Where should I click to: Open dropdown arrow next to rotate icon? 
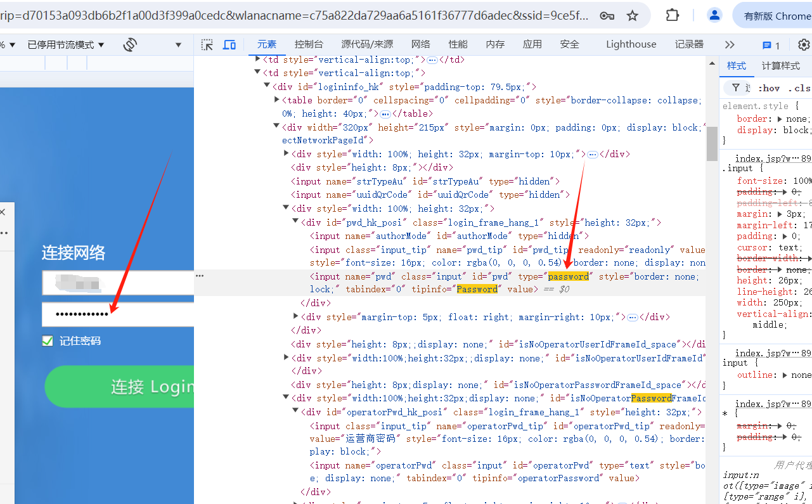(x=178, y=45)
